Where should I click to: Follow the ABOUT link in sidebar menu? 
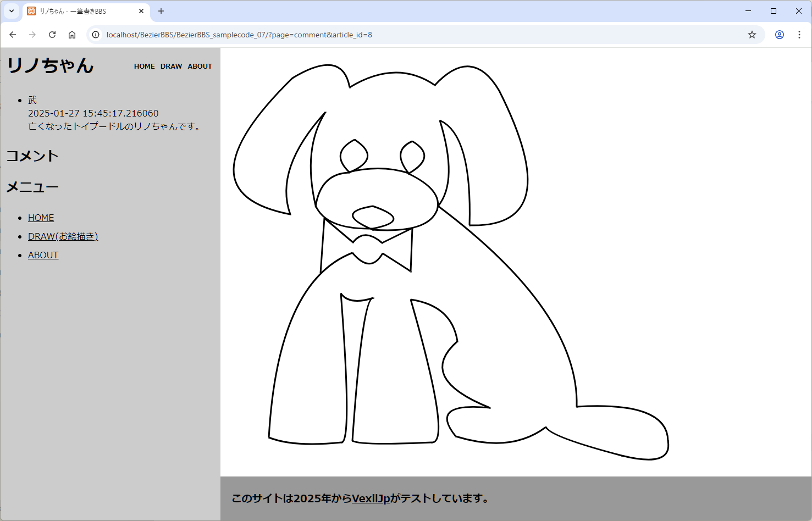tap(43, 255)
